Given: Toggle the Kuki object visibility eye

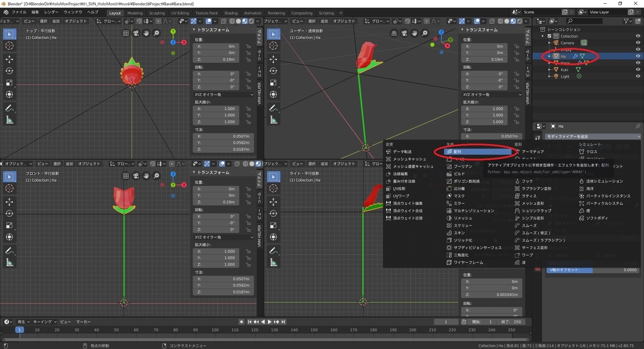Looking at the screenshot, I should (638, 69).
